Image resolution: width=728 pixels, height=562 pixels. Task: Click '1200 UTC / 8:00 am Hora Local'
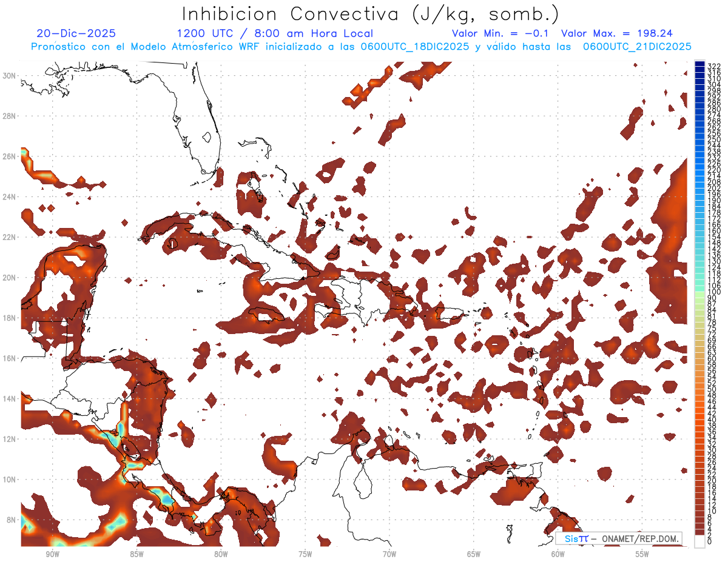coord(275,34)
